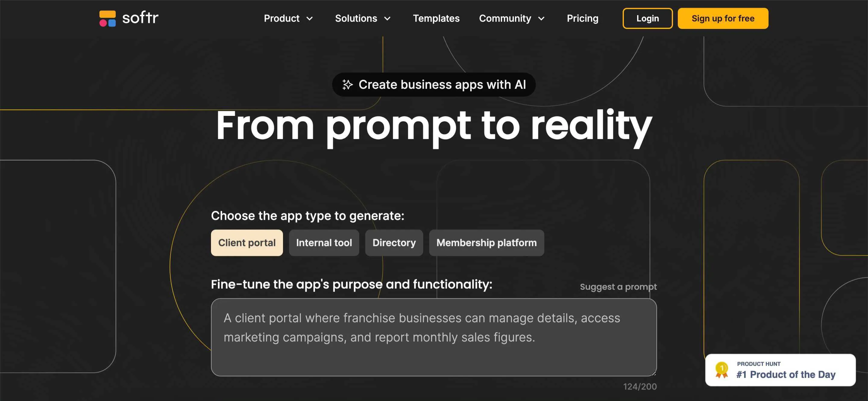
Task: Open the #1 Product of the Day badge
Action: [x=780, y=370]
